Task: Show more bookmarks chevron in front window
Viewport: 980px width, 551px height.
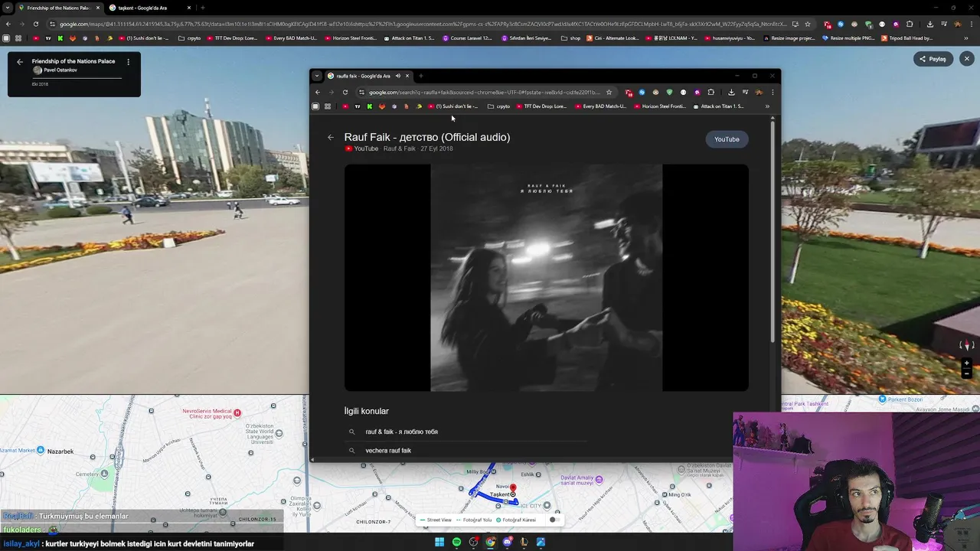Action: coord(767,106)
